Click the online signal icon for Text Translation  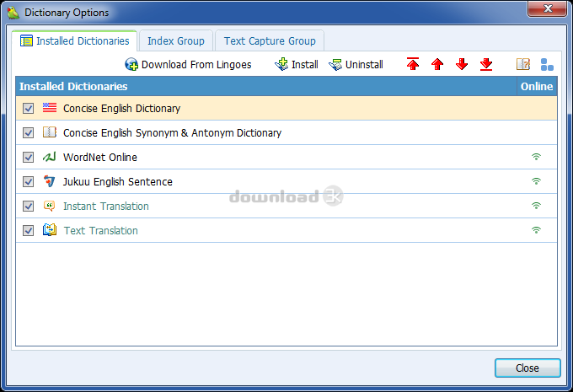pyautogui.click(x=536, y=230)
